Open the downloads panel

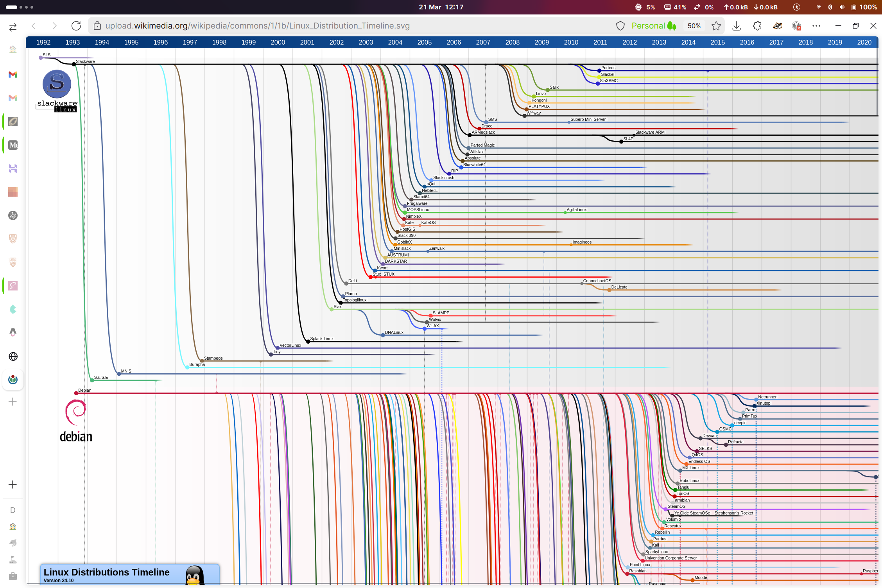[737, 26]
